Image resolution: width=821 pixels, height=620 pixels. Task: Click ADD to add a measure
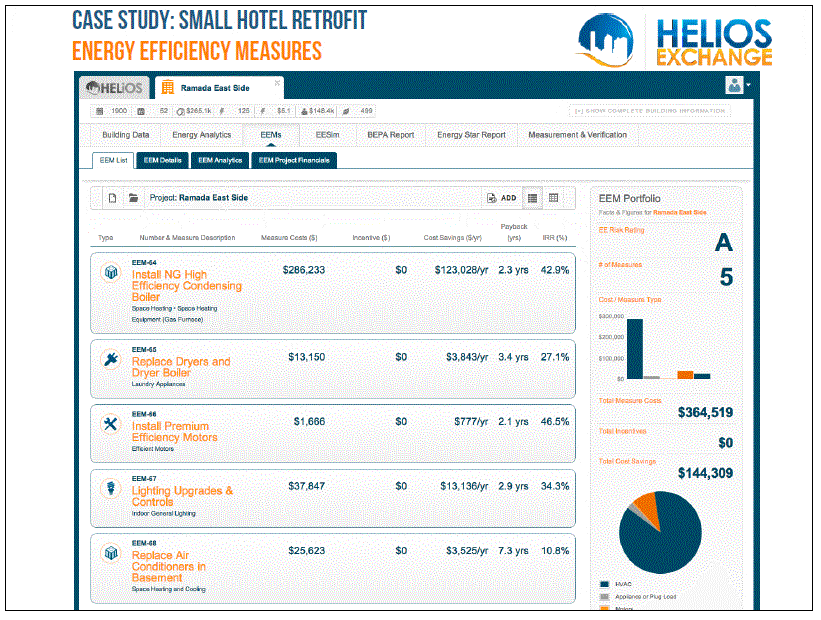502,198
